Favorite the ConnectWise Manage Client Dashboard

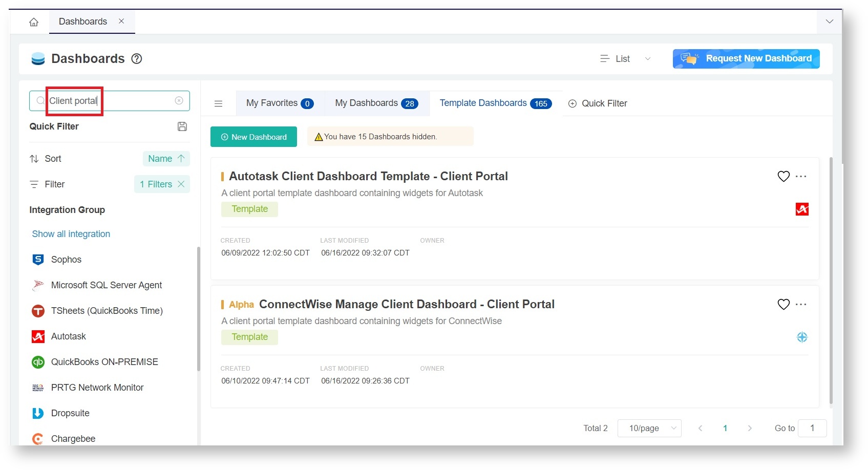[783, 304]
